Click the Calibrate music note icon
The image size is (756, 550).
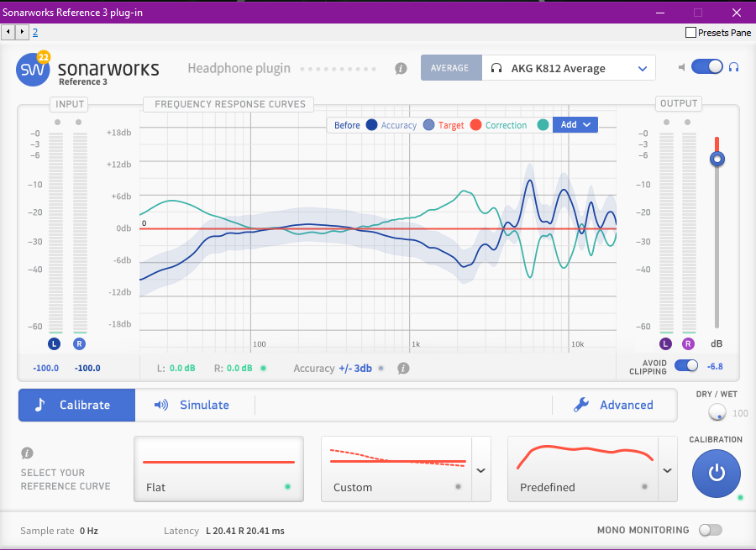coord(40,405)
